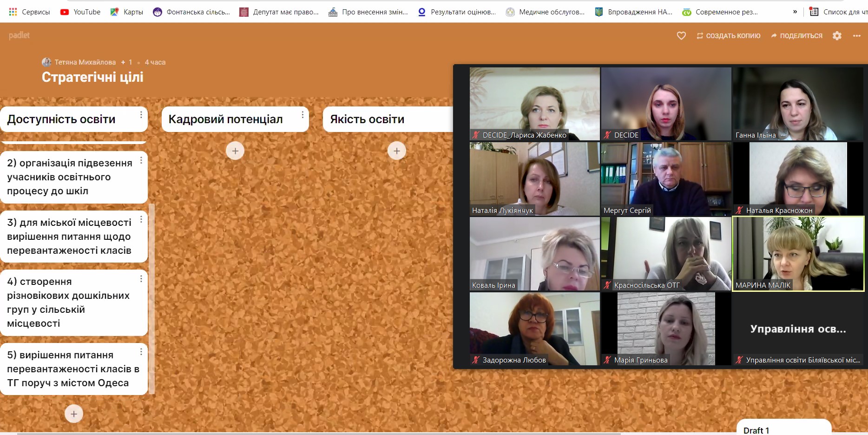Open the Фонтанська сільсь... bookmark

[191, 12]
